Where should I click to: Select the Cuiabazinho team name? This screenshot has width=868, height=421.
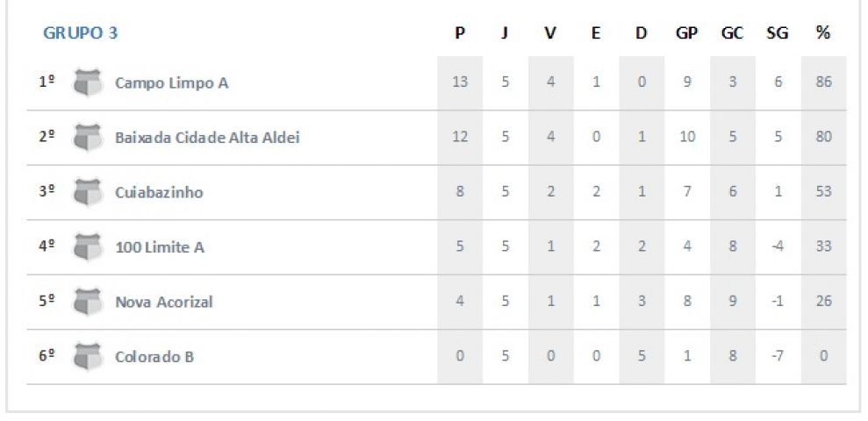click(x=159, y=193)
